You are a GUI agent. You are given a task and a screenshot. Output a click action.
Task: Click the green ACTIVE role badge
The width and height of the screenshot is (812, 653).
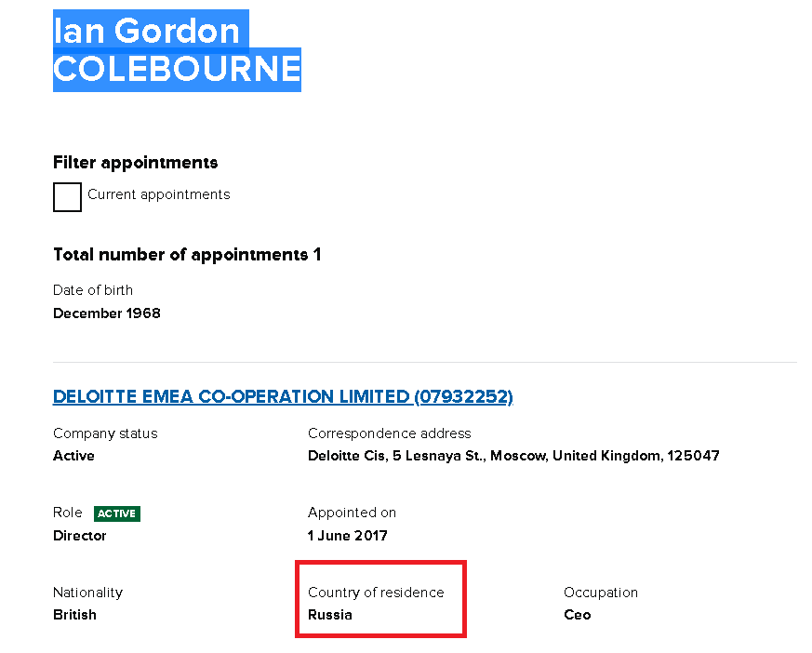click(117, 513)
